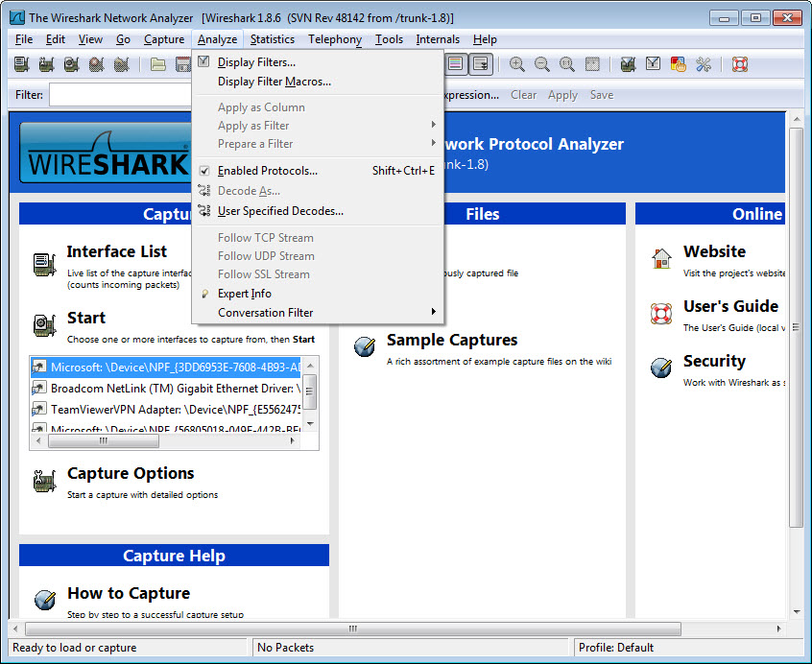Open capture filters toolbar icon
This screenshot has height=664, width=812.
[628, 64]
